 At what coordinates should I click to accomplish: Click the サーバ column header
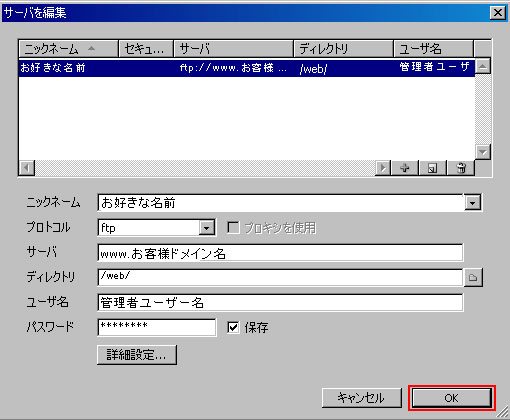pos(233,49)
